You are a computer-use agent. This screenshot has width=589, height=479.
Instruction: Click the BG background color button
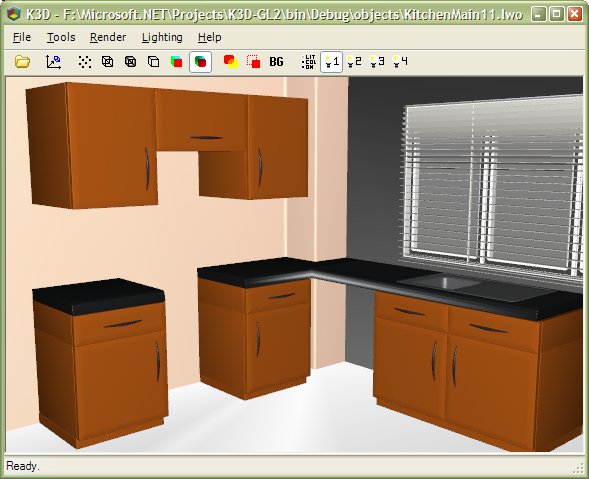tap(276, 62)
